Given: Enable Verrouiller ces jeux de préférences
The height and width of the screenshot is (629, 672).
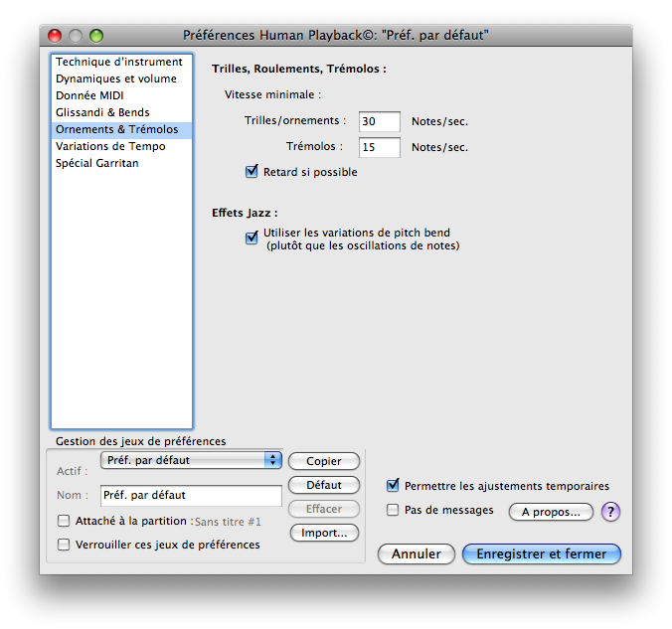Looking at the screenshot, I should 65,545.
